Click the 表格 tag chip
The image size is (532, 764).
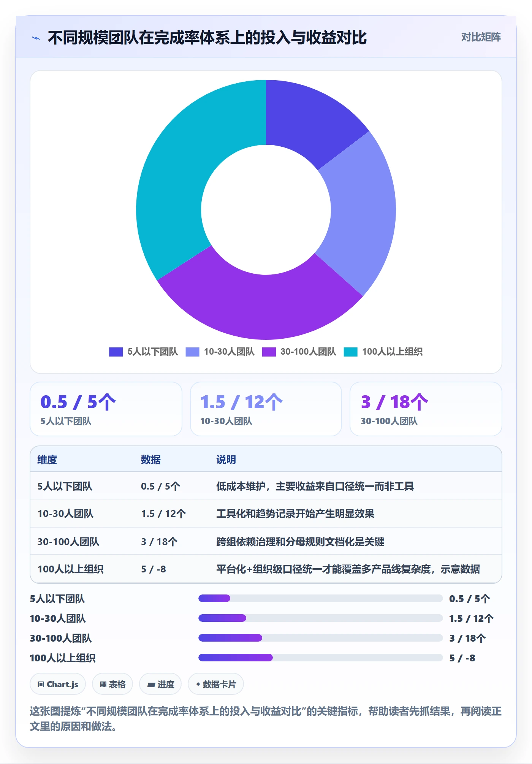(x=112, y=684)
